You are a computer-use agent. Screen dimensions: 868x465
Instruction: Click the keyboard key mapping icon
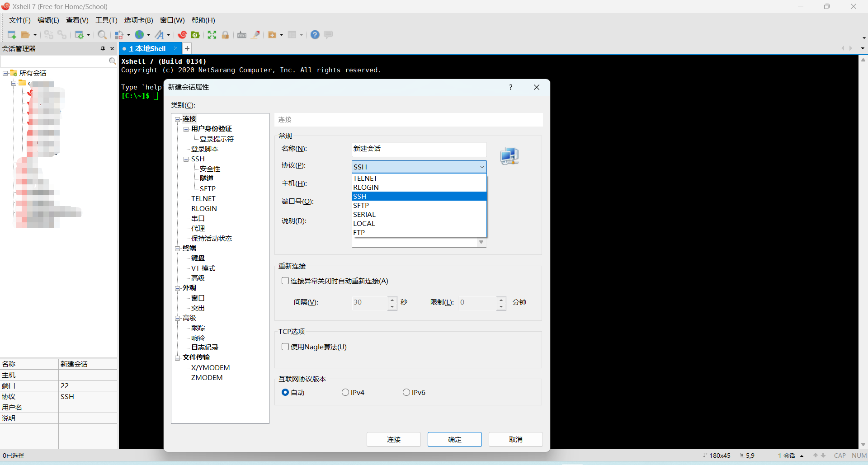(242, 35)
